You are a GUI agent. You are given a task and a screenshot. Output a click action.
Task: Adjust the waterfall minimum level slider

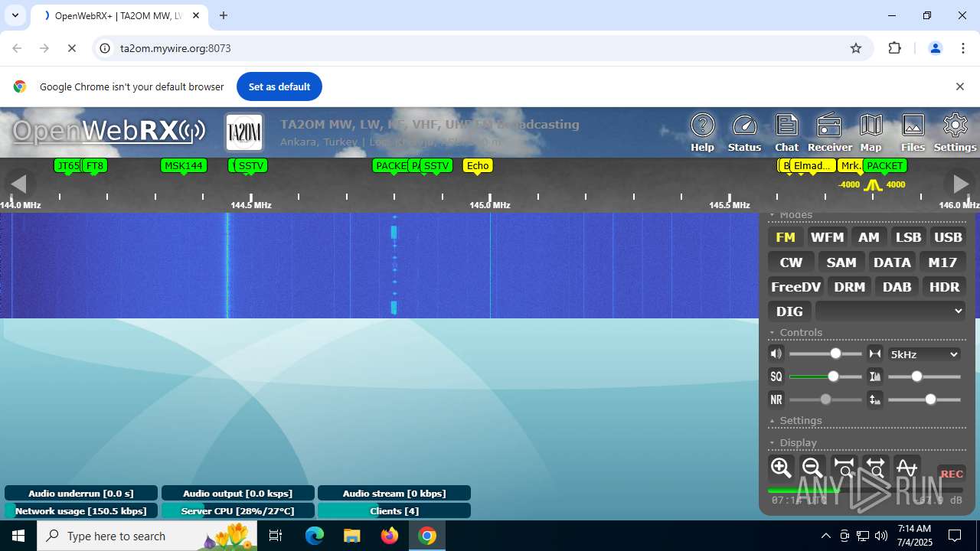click(x=924, y=399)
